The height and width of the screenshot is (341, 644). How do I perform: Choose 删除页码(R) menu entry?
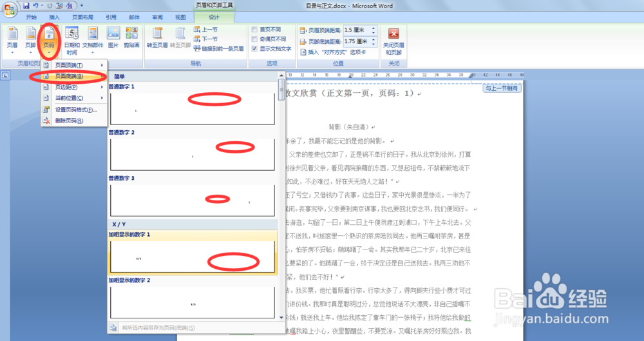[74, 121]
